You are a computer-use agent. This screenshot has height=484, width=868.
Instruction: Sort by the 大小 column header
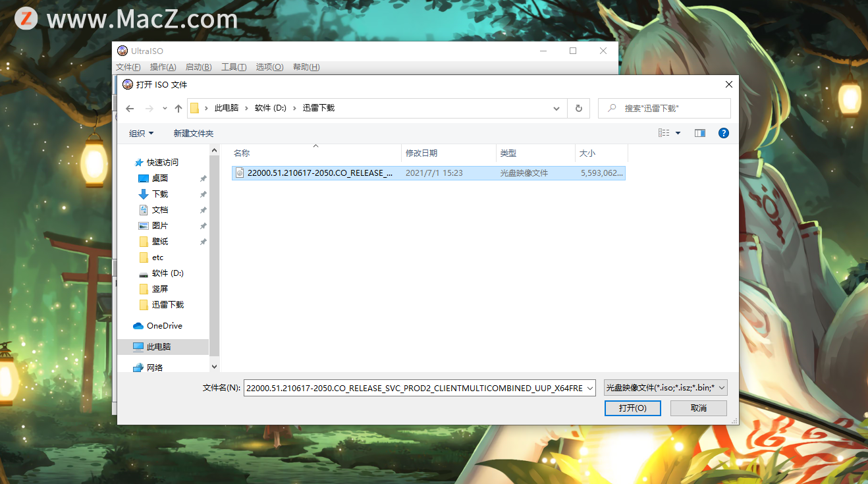pos(601,153)
